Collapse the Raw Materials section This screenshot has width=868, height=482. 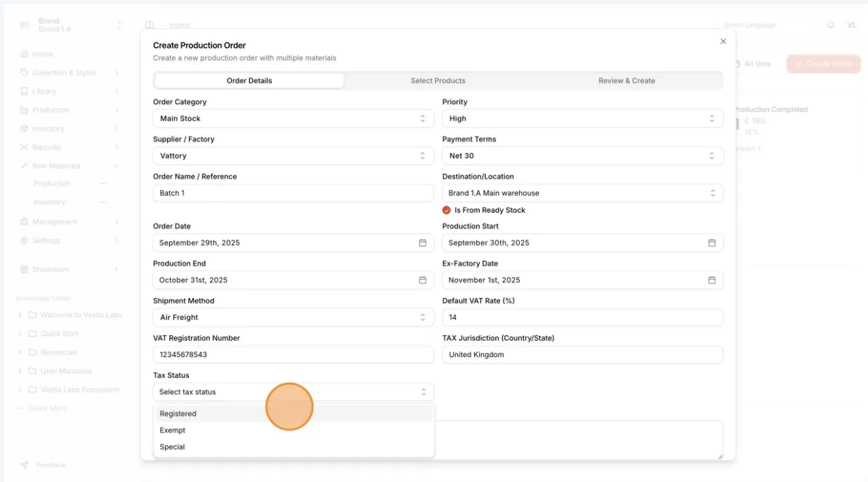tap(117, 166)
